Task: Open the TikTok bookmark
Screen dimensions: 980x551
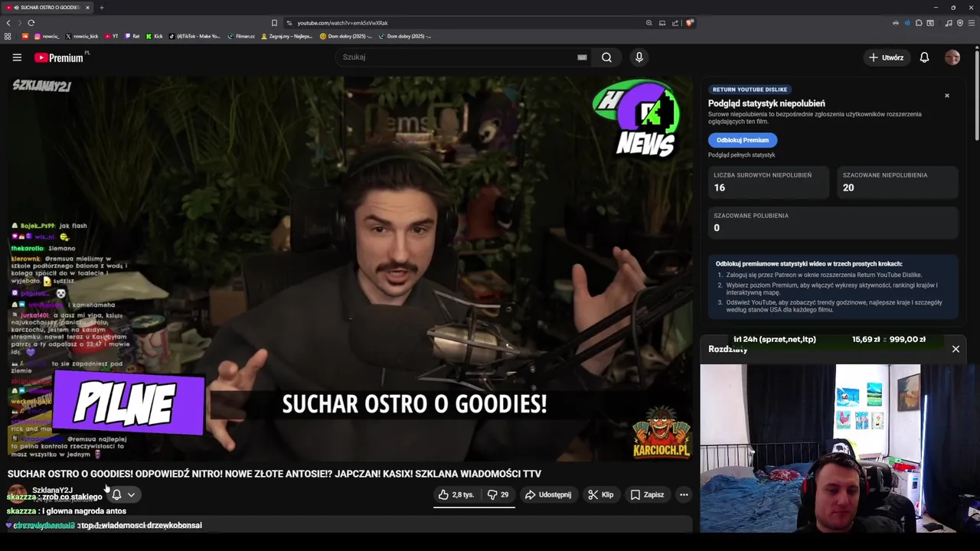Action: (194, 36)
